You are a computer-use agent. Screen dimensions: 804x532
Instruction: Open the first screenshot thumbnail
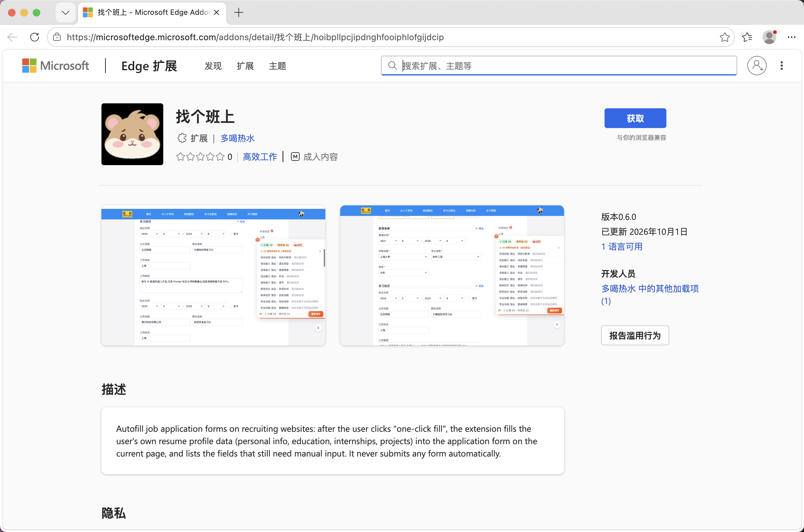213,276
